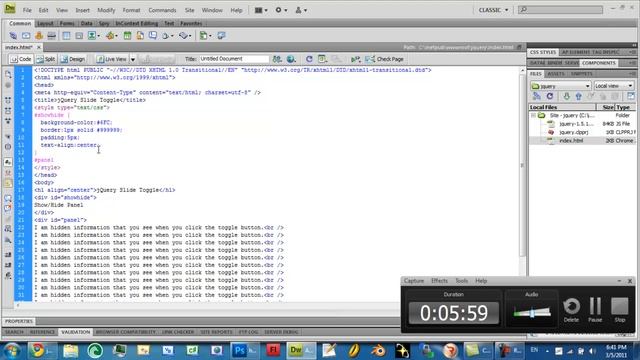Click the recorder Audio level slider

[532, 313]
